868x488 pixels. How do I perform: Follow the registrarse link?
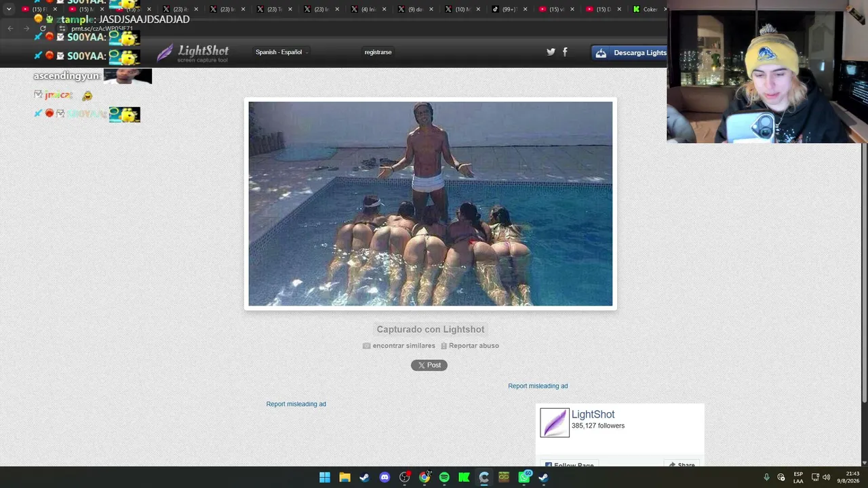[378, 52]
